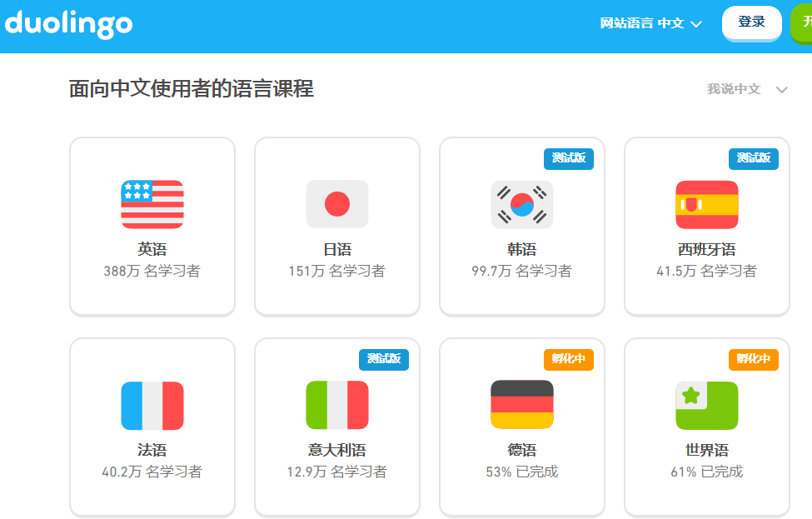This screenshot has height=519, width=812.
Task: Click the 测试版 badge on 韩语 card
Action: (569, 158)
